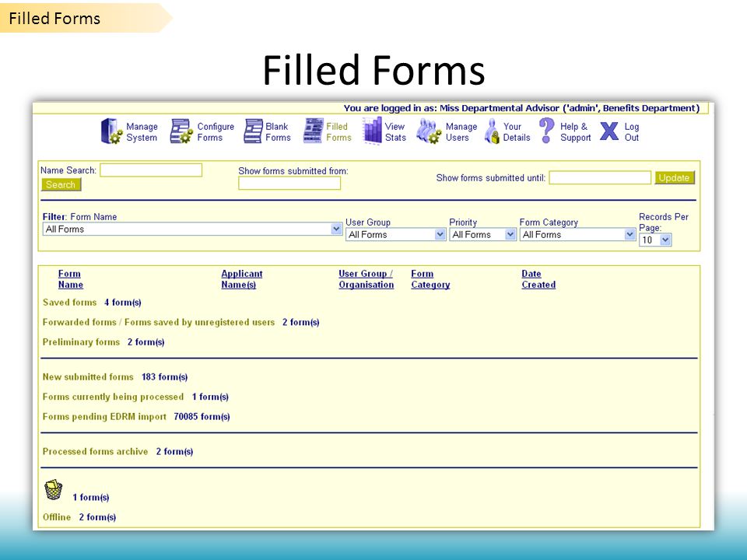Viewport: 747px width, 560px height.
Task: Click the Preliminary forms label
Action: pyautogui.click(x=81, y=342)
